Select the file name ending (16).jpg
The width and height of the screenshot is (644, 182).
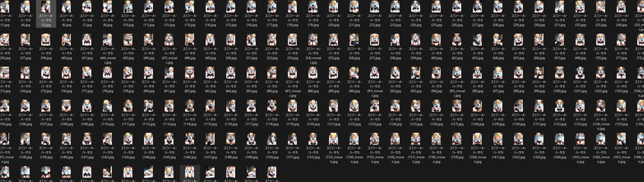click(252, 20)
